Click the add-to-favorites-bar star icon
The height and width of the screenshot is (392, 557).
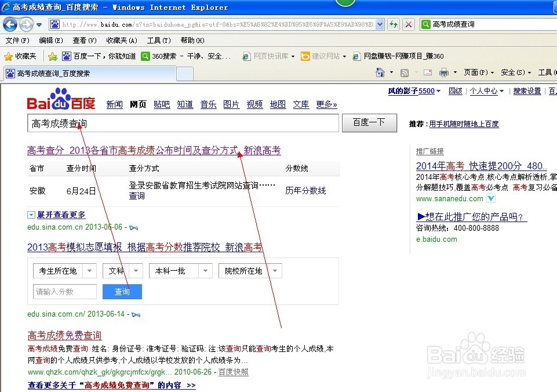[x=53, y=56]
